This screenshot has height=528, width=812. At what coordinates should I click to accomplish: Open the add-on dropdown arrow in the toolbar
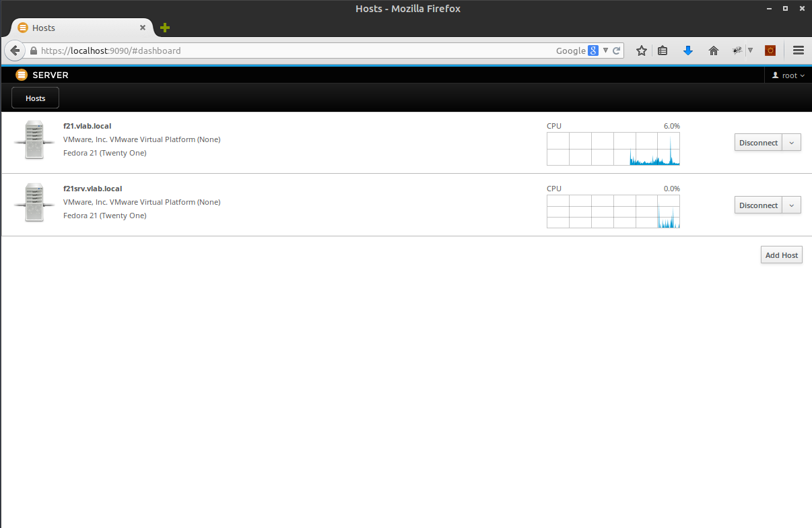click(x=750, y=51)
